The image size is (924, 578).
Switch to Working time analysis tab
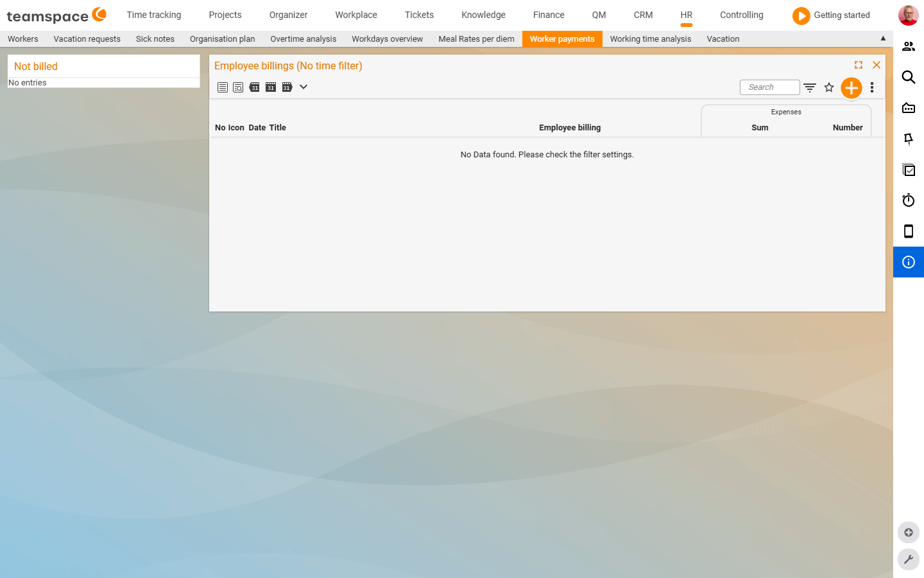click(651, 39)
